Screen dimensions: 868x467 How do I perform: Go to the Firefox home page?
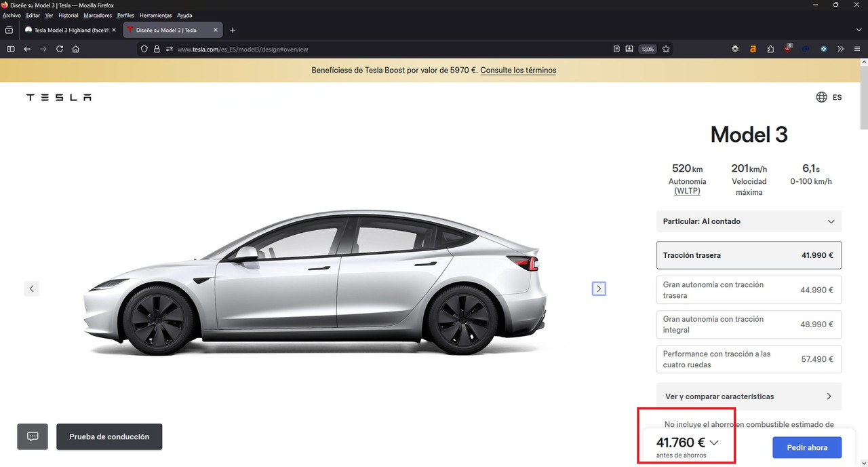(x=76, y=49)
